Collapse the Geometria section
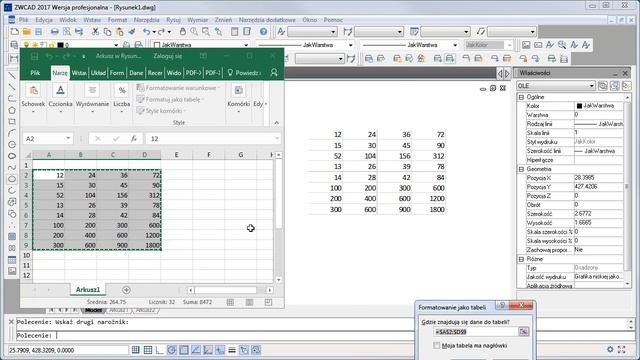Viewport: 640px width, 360px height. pyautogui.click(x=521, y=169)
